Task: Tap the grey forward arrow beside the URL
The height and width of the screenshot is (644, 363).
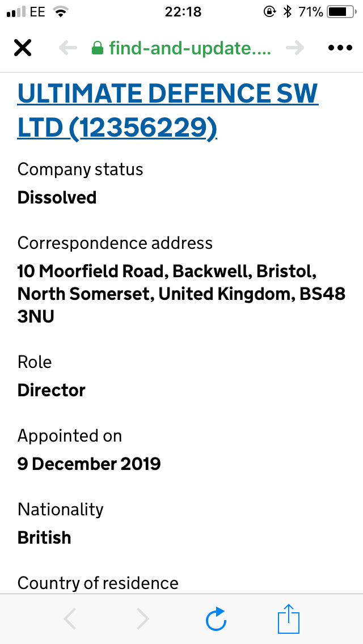Action: (x=295, y=48)
